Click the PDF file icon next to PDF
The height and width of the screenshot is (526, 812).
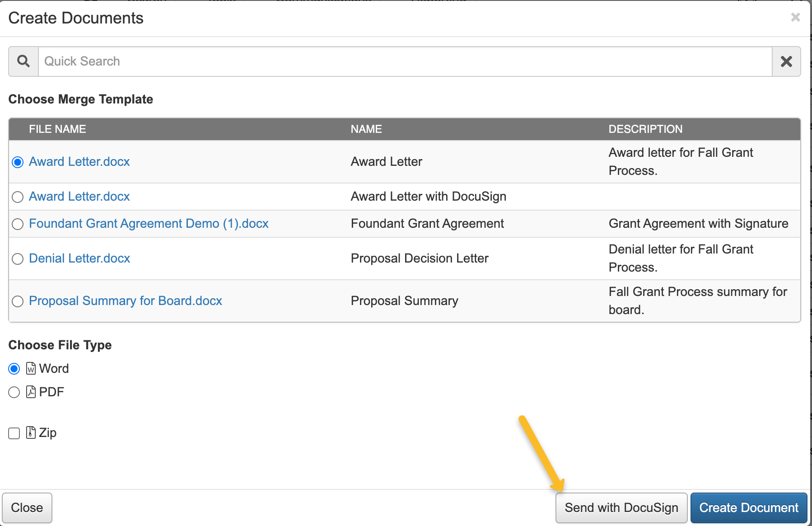coord(30,392)
